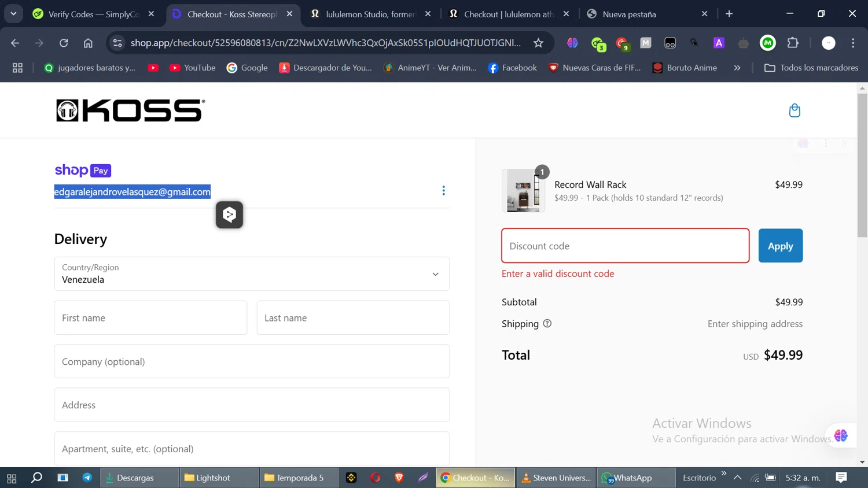Focus the Address field

coord(252,405)
